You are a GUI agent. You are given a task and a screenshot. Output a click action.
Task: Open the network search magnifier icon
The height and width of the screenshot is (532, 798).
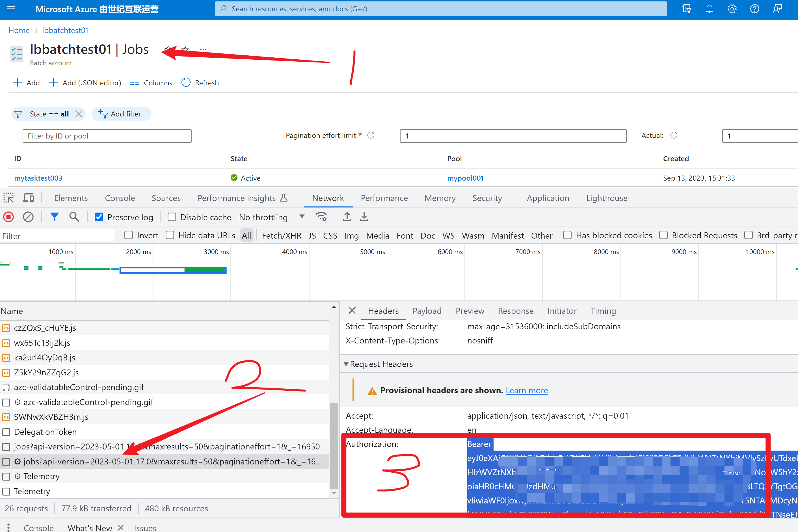click(x=74, y=217)
